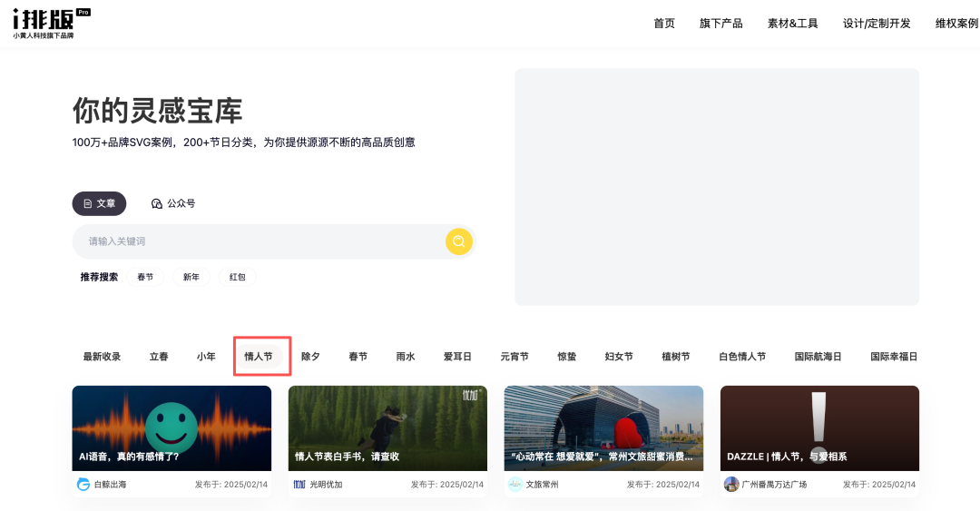The width and height of the screenshot is (980, 511).
Task: Click the publish date under 广州番禺万达广场 card
Action: (878, 484)
